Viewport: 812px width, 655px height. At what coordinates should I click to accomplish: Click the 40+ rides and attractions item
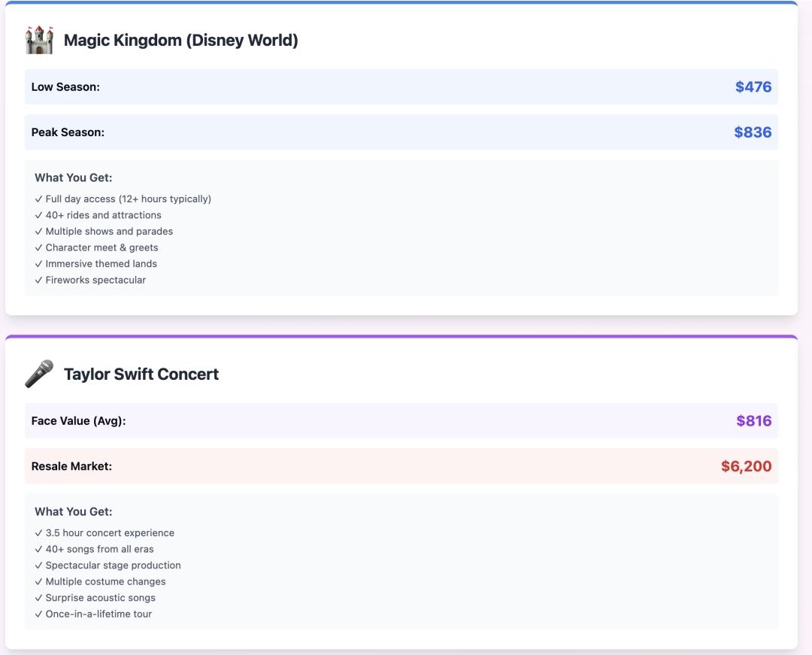[x=103, y=215]
